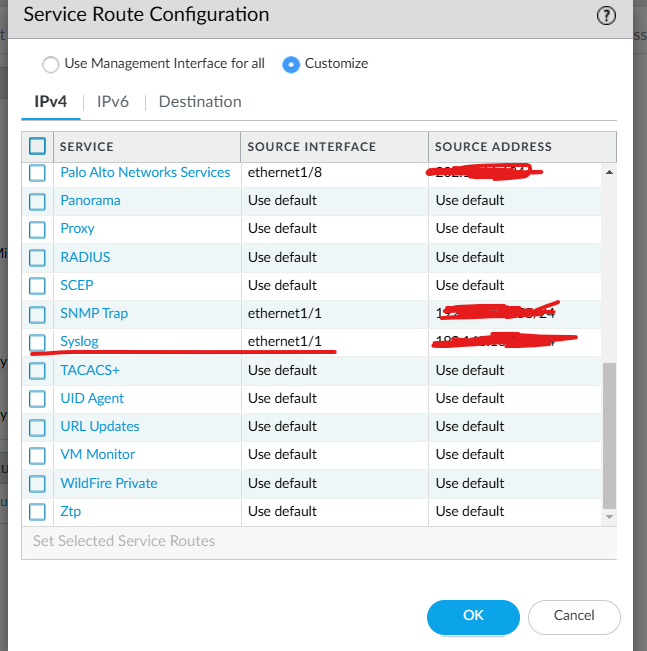
Task: Check the Syslog row checkbox
Action: pos(37,343)
